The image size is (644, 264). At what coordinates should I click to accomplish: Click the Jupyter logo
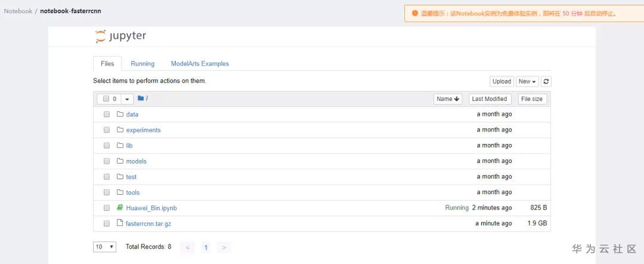coord(120,36)
